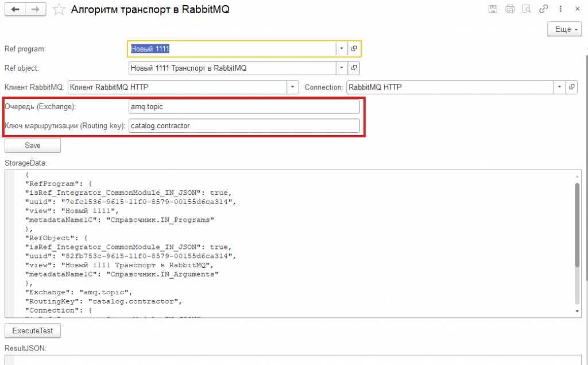Open the Ref program value icon
This screenshot has width=588, height=365.
click(x=354, y=49)
